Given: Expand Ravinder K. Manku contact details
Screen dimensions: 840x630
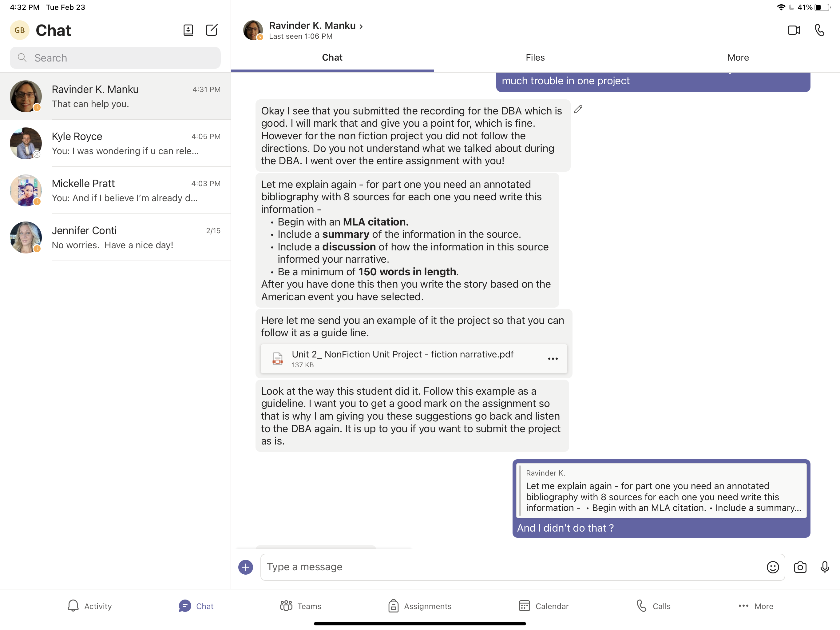Looking at the screenshot, I should coord(316,26).
